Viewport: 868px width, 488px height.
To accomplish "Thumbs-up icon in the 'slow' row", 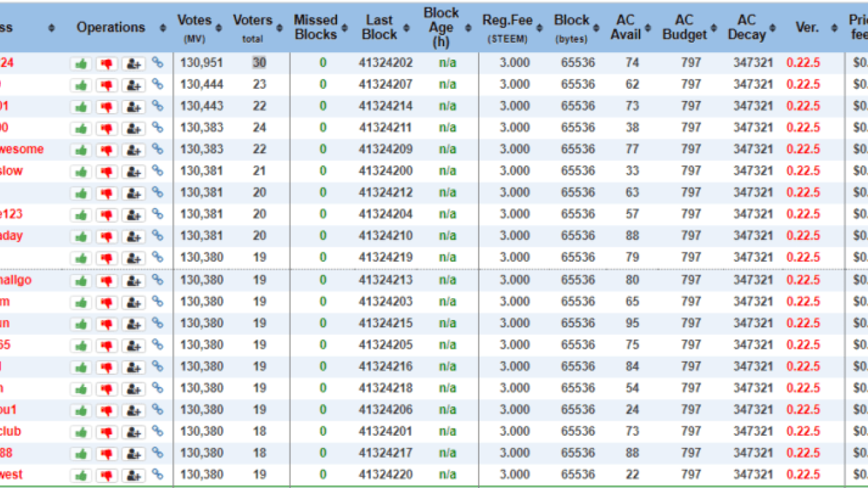I will coord(81,172).
